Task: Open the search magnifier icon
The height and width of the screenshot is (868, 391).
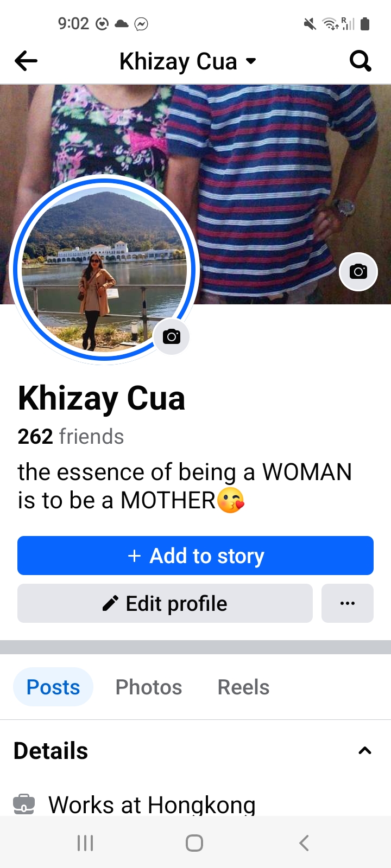Action: [x=361, y=61]
